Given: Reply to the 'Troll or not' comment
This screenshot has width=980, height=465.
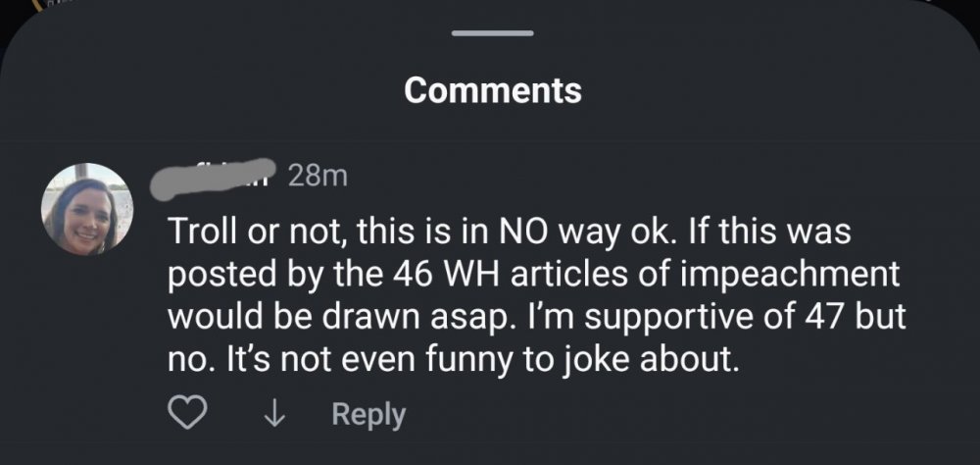Looking at the screenshot, I should (367, 414).
